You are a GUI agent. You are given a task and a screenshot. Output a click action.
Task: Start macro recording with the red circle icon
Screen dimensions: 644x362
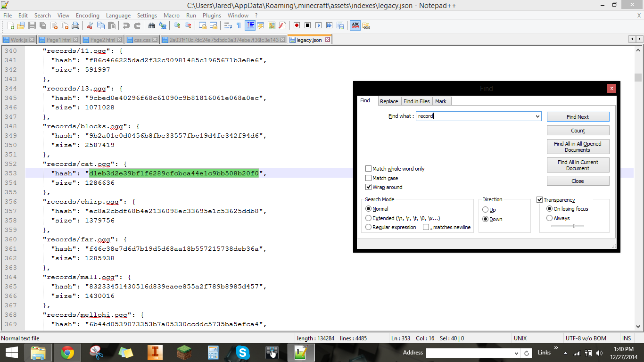coord(297,25)
